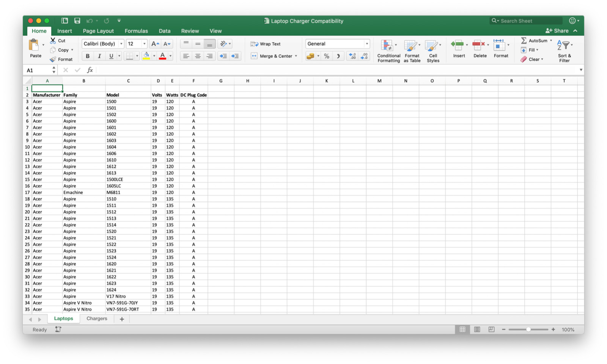
Task: Toggle italic formatting
Action: 99,56
